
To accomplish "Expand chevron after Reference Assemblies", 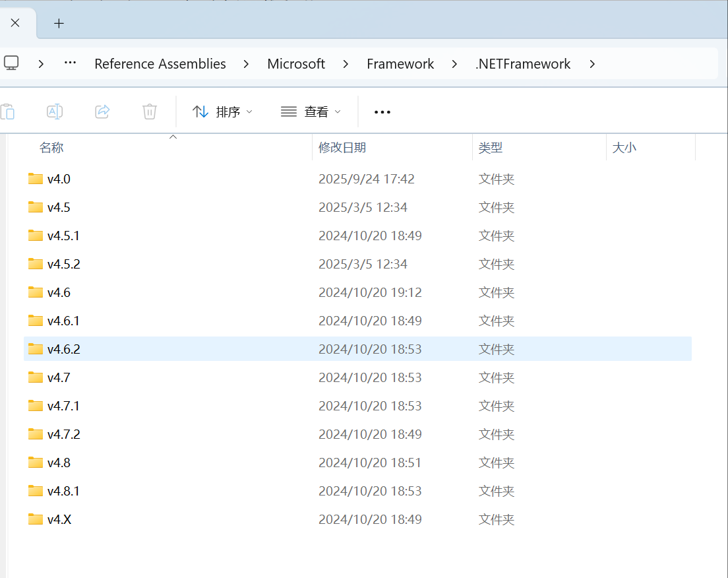I will pos(246,64).
